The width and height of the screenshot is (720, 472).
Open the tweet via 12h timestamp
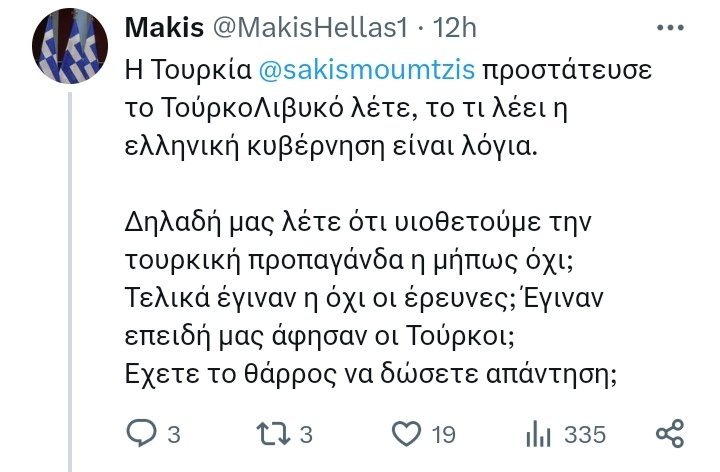pos(452,31)
